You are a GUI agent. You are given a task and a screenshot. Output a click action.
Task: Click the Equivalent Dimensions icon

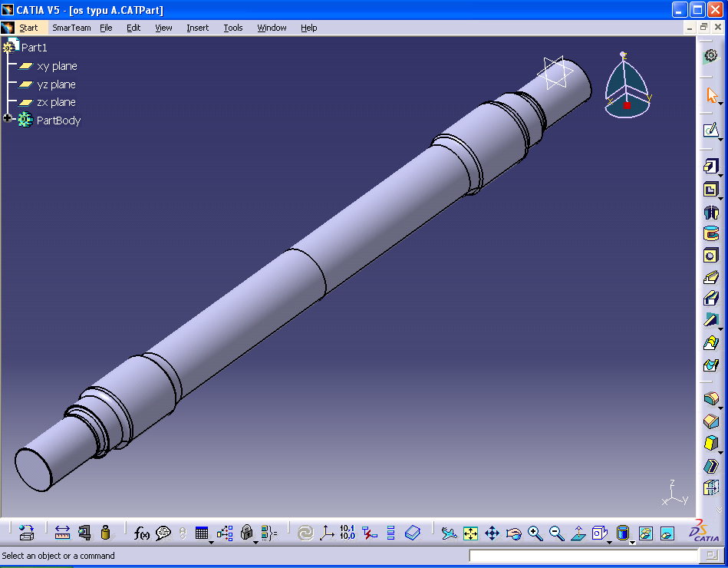(x=268, y=533)
